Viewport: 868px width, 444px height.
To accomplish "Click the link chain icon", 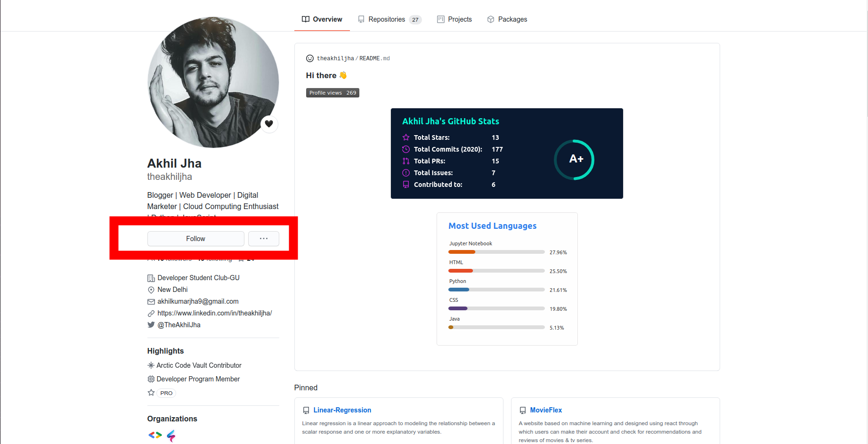I will [151, 314].
